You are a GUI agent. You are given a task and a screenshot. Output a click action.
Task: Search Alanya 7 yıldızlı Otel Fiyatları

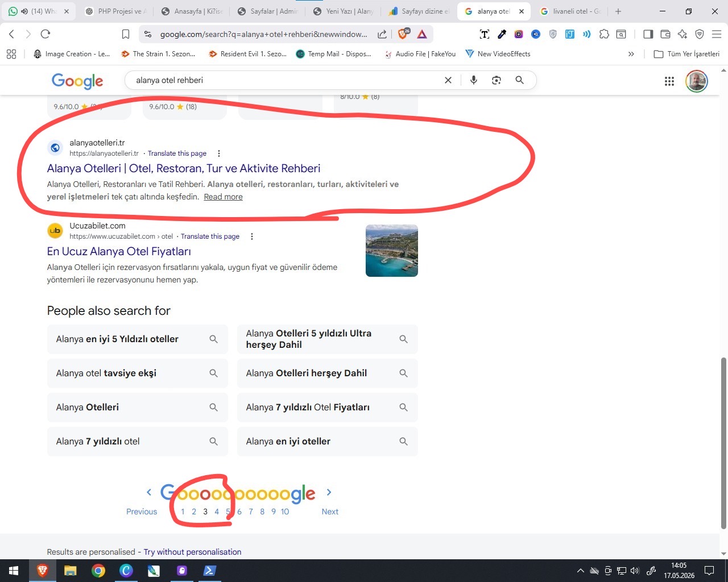point(328,408)
